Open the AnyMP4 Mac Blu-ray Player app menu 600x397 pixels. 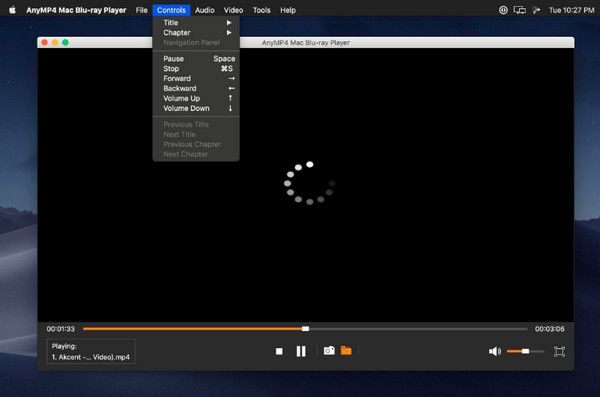(76, 10)
